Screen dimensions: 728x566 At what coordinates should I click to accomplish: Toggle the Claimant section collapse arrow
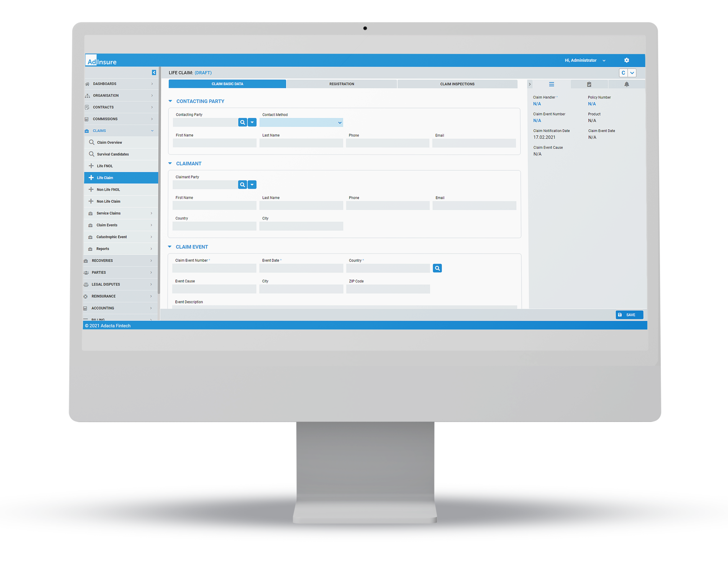[x=171, y=164]
